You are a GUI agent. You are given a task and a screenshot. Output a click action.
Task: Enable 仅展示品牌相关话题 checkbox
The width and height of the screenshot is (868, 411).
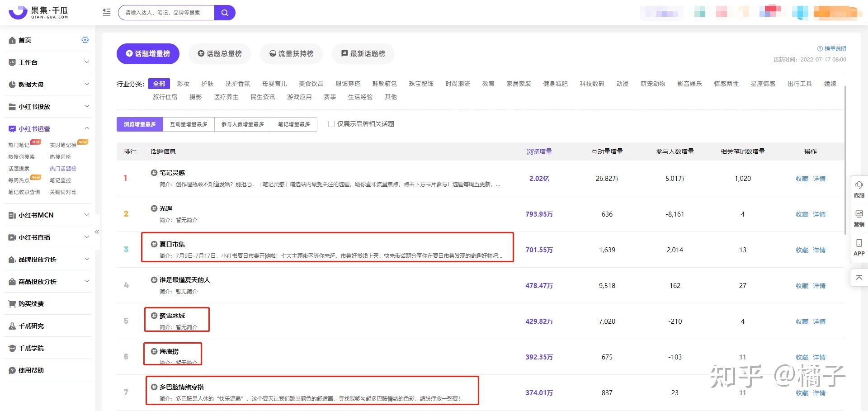click(331, 124)
